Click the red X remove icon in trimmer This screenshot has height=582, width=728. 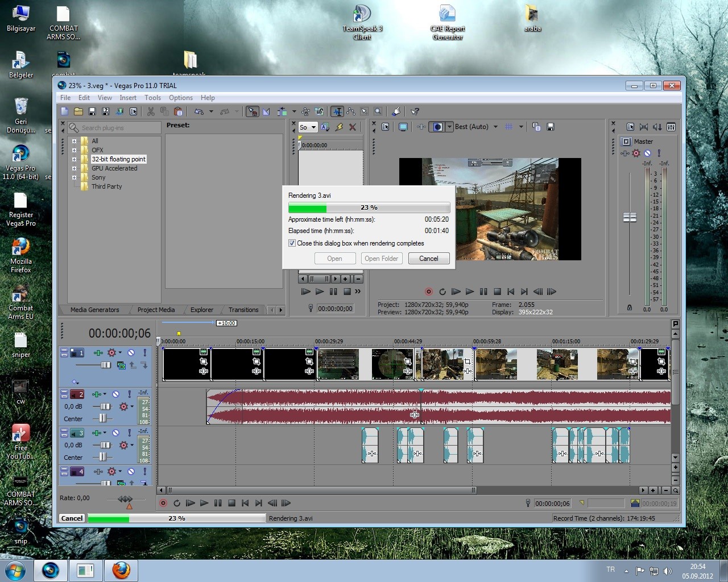[x=353, y=127]
